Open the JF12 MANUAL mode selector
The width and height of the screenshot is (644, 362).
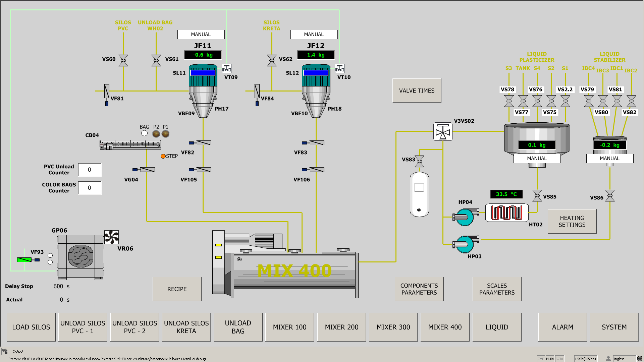tap(314, 35)
